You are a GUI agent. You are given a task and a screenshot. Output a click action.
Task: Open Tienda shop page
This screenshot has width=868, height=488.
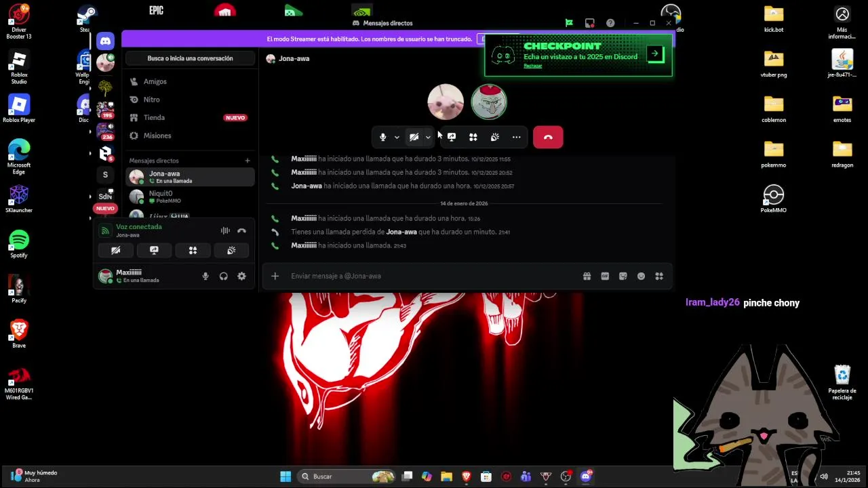pyautogui.click(x=190, y=117)
